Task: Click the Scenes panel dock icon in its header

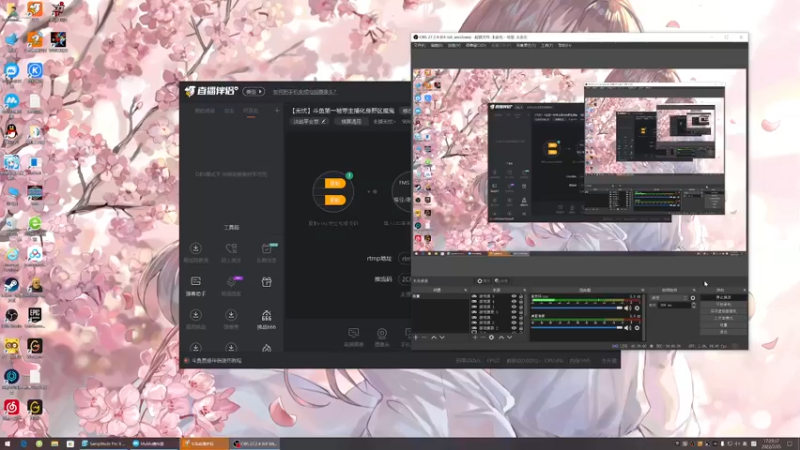Action: (466, 290)
